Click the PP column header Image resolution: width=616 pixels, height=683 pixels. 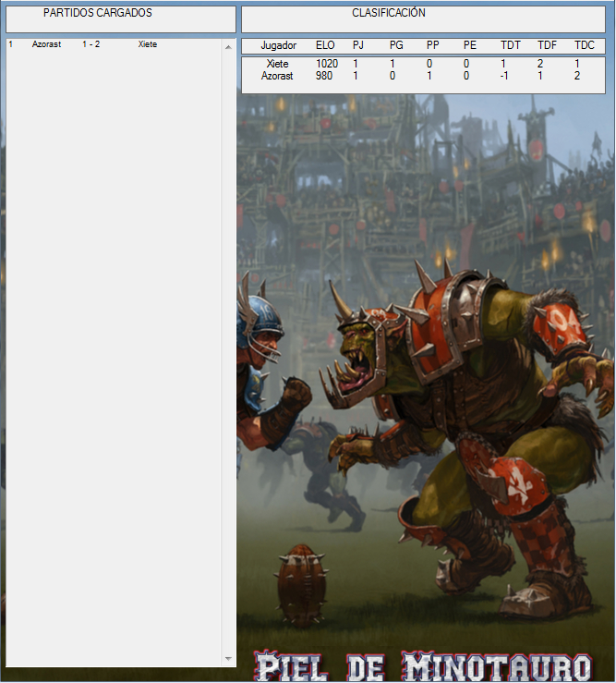pos(433,45)
